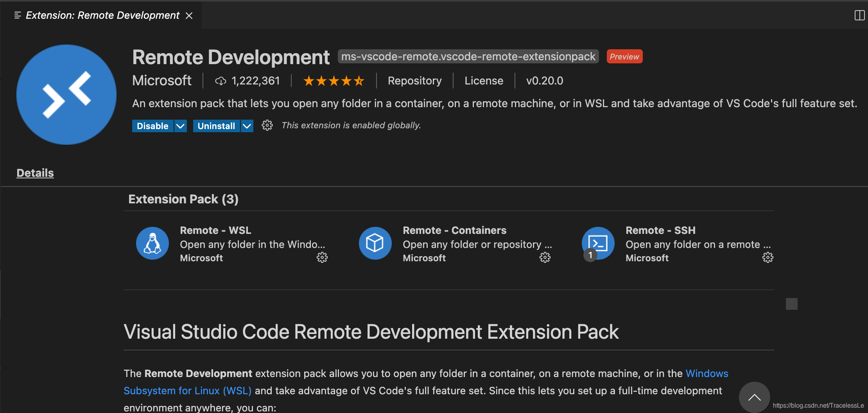The height and width of the screenshot is (413, 868).
Task: Open the manage gear next to Uninstall
Action: (x=267, y=125)
